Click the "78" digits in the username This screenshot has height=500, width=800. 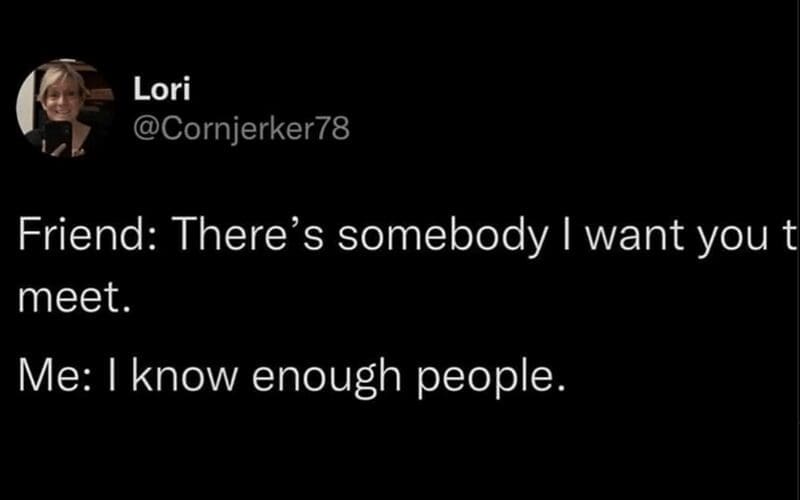click(x=335, y=128)
